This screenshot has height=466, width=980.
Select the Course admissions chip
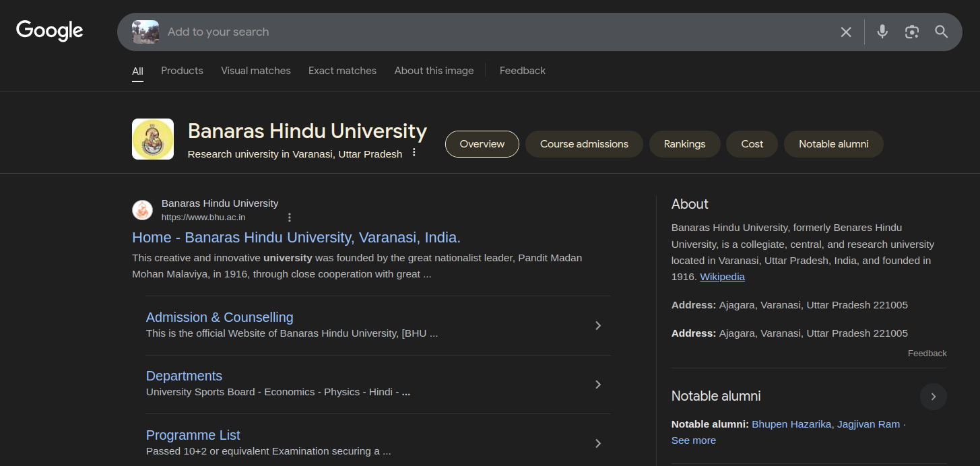click(584, 144)
